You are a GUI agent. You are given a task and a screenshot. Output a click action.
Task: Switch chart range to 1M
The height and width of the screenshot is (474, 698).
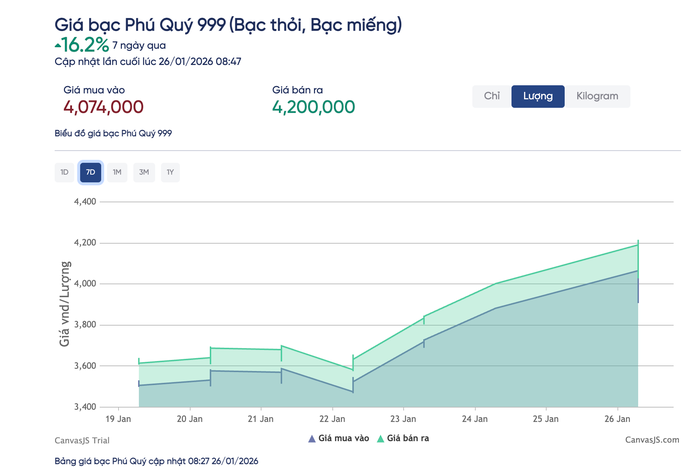coord(117,172)
